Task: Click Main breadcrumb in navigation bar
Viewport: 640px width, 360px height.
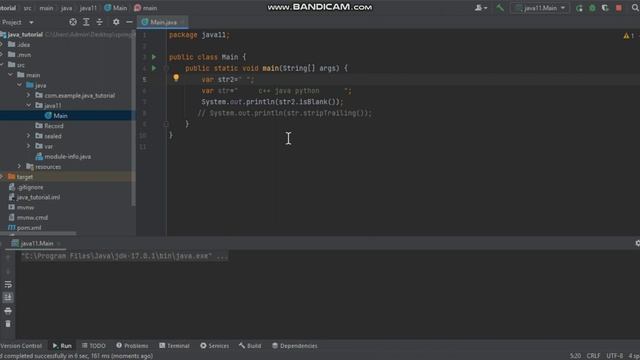Action: click(116, 8)
